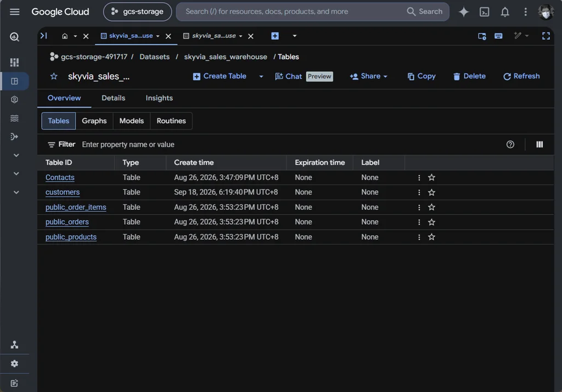Close the italic skyvia_sa...use tab

click(251, 36)
